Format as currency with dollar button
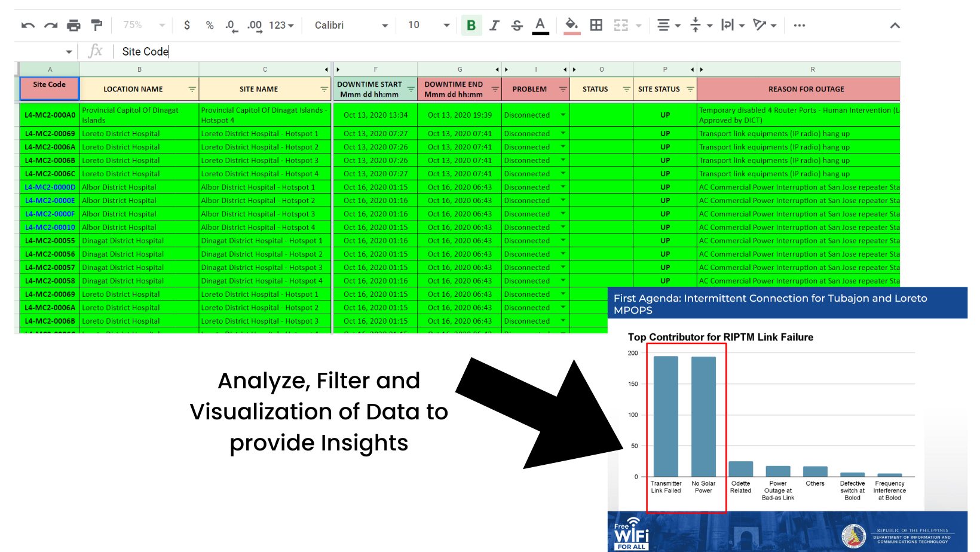 point(187,25)
